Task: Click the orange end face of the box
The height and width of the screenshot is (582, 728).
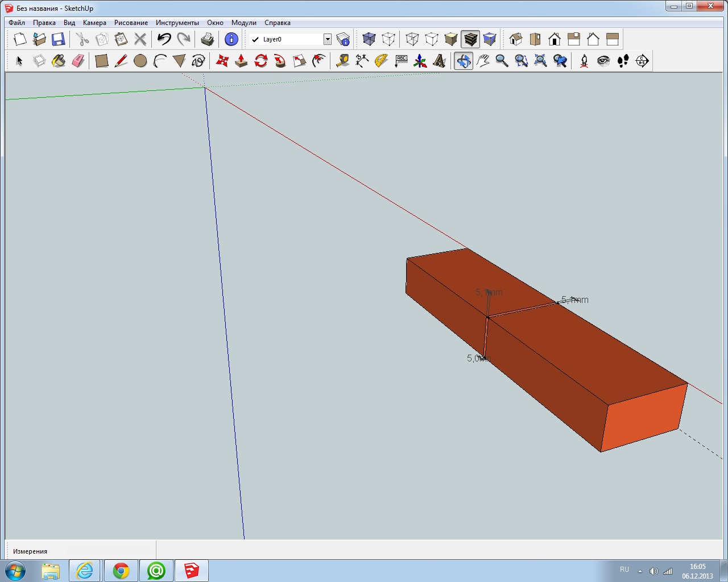Action: pyautogui.click(x=643, y=418)
